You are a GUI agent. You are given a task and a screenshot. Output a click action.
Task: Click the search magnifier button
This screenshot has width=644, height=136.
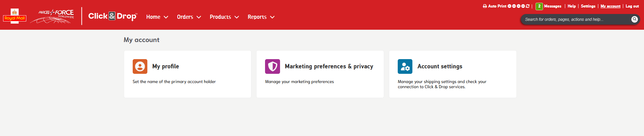coord(634,19)
